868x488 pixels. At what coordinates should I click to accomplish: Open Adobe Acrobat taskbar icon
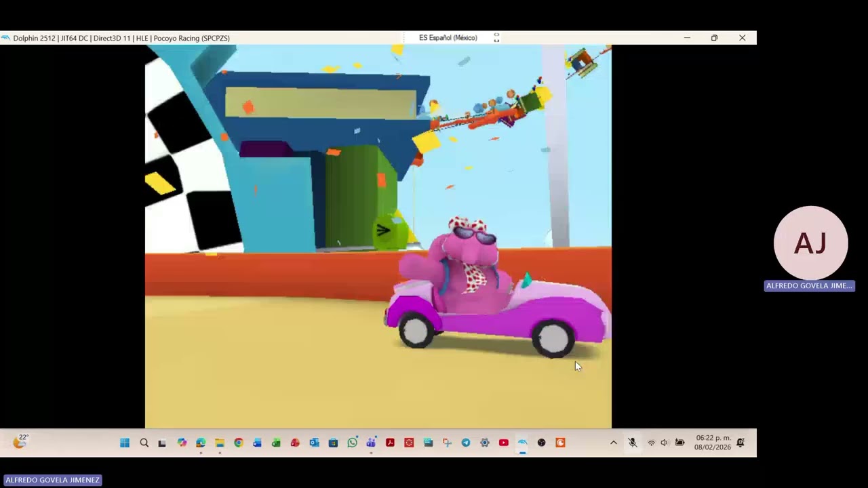[390, 443]
